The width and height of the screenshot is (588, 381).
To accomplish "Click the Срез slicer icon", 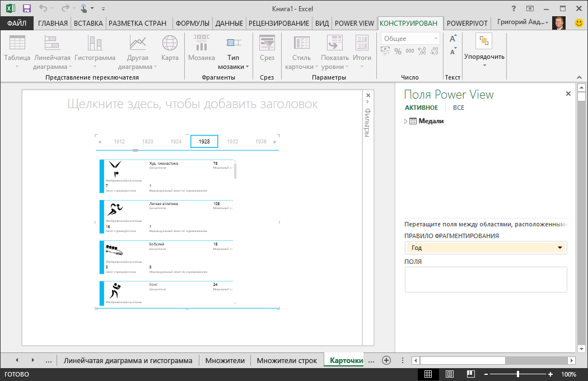I will pos(267,43).
